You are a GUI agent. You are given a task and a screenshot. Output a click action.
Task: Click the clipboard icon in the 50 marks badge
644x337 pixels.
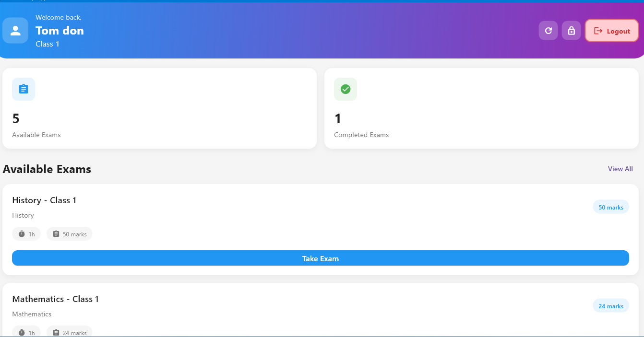(56, 233)
